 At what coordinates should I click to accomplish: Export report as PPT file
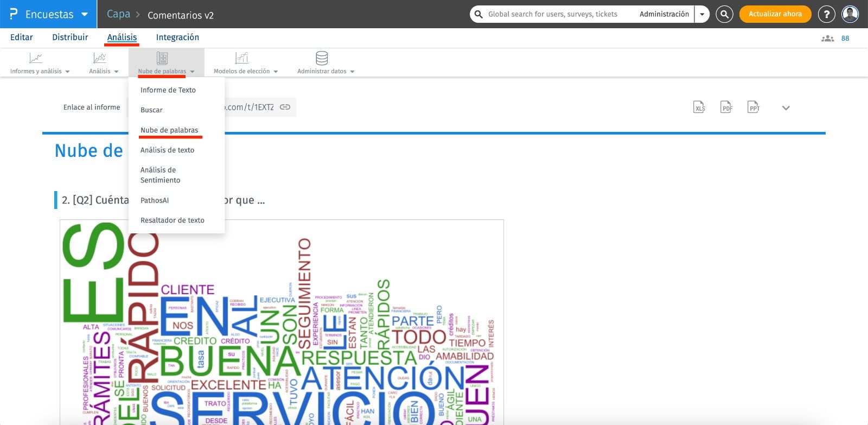click(x=754, y=107)
